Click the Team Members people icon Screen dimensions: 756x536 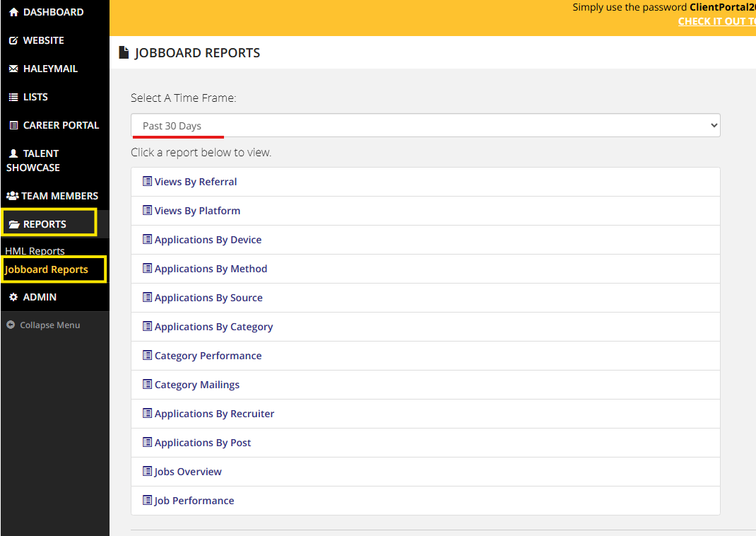(13, 196)
